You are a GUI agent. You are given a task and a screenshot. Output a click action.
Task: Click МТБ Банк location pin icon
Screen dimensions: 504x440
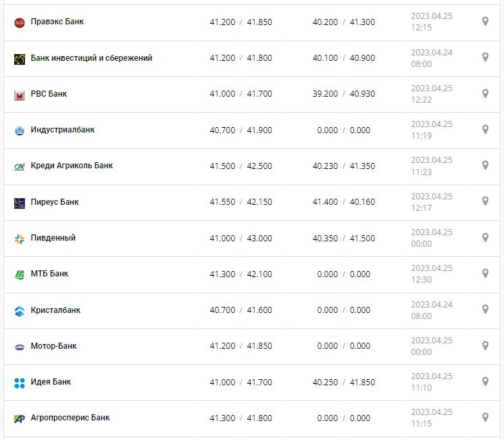(x=485, y=273)
